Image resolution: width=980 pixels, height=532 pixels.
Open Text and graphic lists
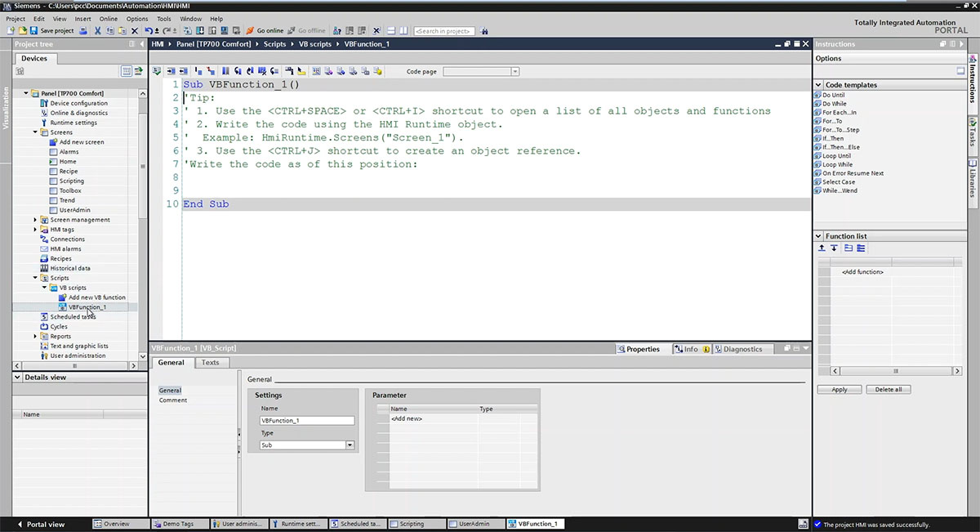pos(73,346)
